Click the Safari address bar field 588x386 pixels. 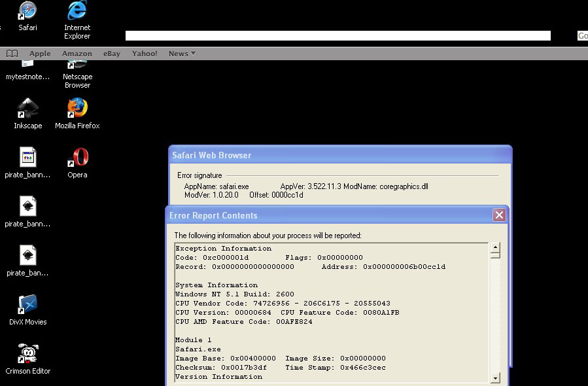tap(338, 35)
